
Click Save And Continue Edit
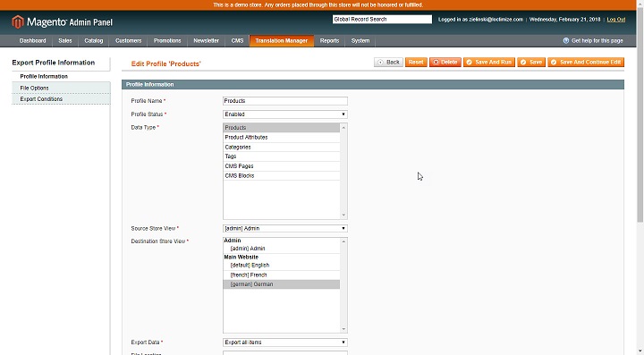[586, 63]
